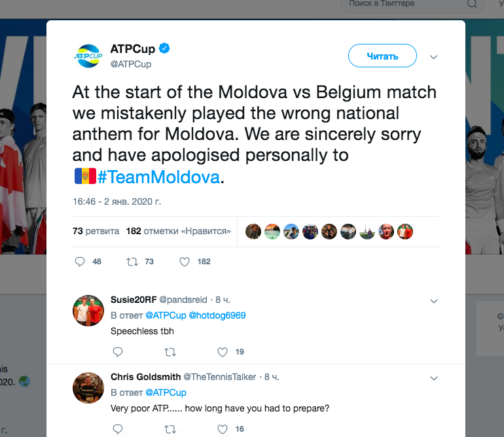Retweet Susie20RF's 'Speechless tbh' reply
Image resolution: width=504 pixels, height=437 pixels.
170,352
